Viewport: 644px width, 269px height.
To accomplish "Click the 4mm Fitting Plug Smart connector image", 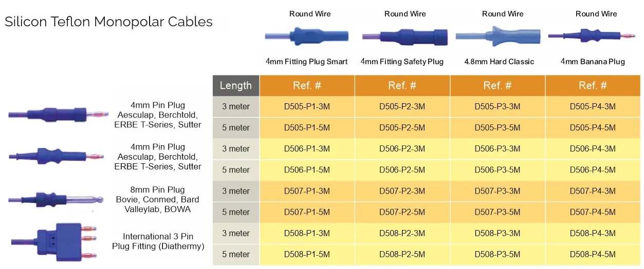I will (x=307, y=36).
